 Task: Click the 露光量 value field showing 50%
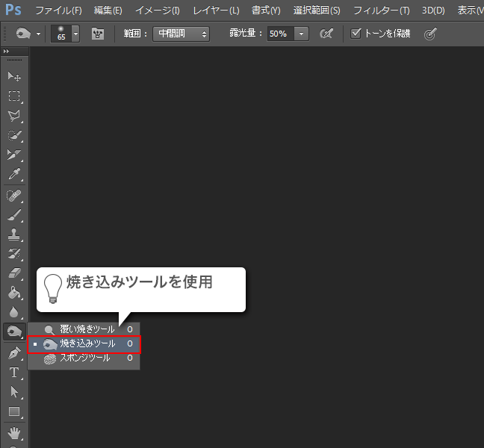[x=279, y=34]
